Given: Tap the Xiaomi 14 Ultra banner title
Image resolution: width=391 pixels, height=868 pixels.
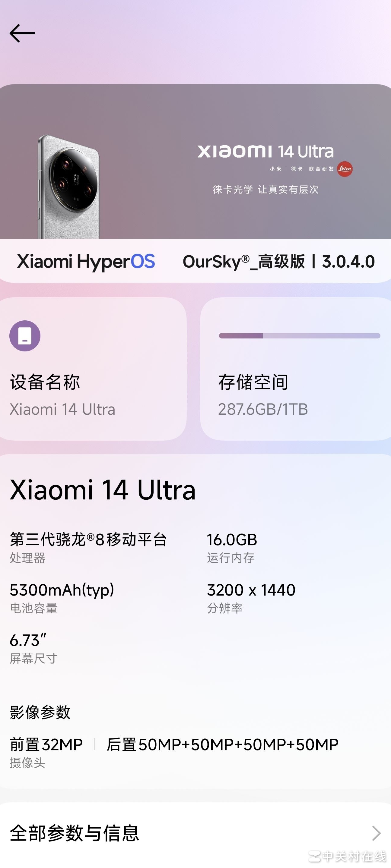Looking at the screenshot, I should (265, 151).
